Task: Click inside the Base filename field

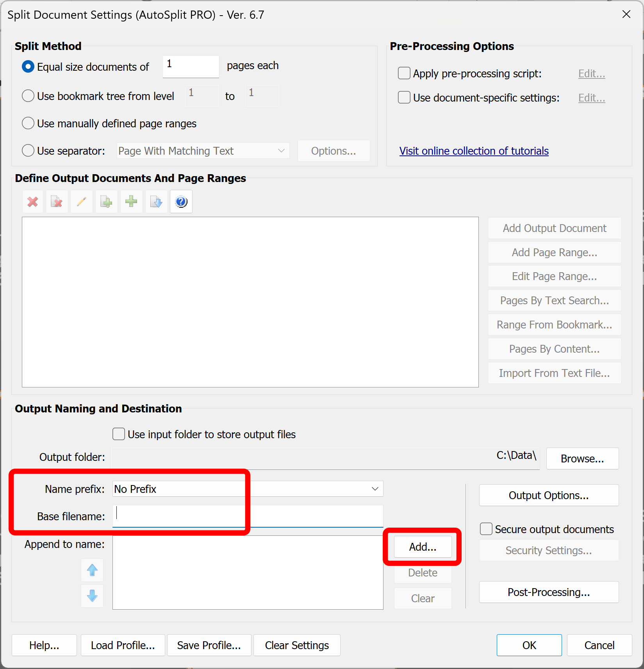Action: [x=234, y=516]
